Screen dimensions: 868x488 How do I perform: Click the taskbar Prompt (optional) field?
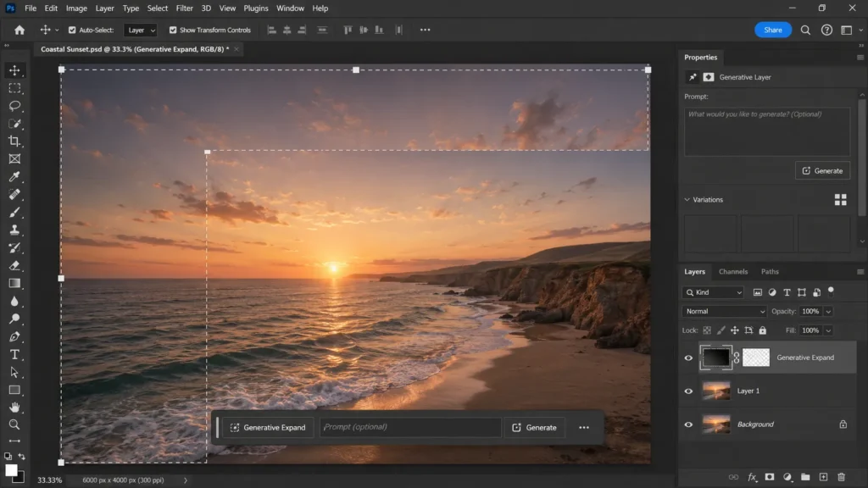410,427
